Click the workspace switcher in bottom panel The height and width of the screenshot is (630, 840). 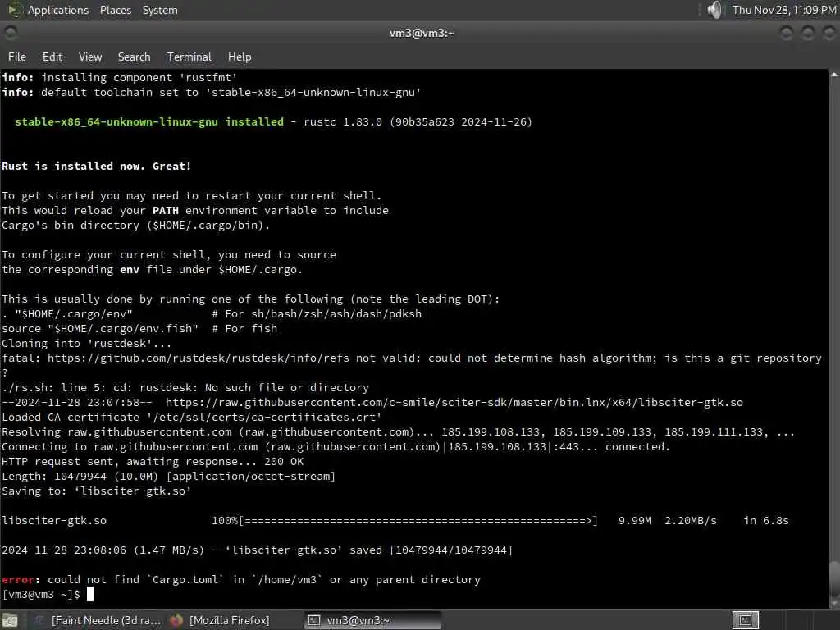745,620
